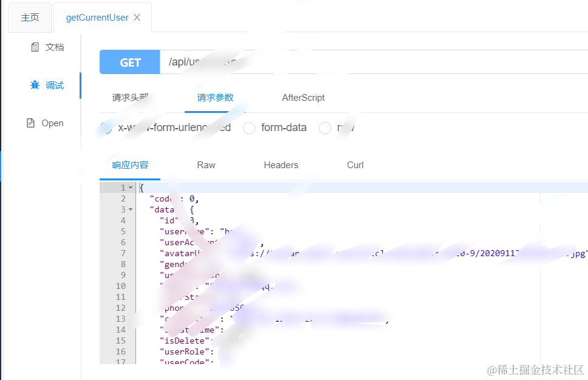Click line number 2 in the gutter
The width and height of the screenshot is (588, 380).
123,198
